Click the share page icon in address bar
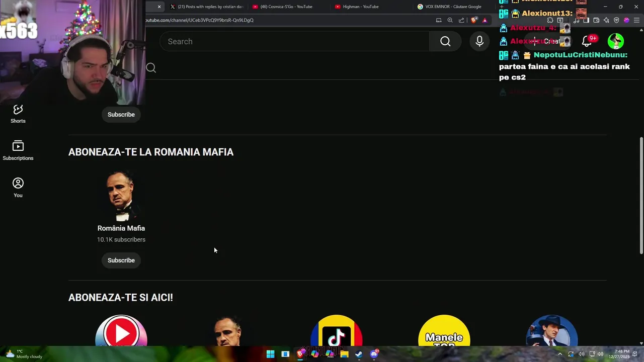644x362 pixels. click(x=461, y=20)
